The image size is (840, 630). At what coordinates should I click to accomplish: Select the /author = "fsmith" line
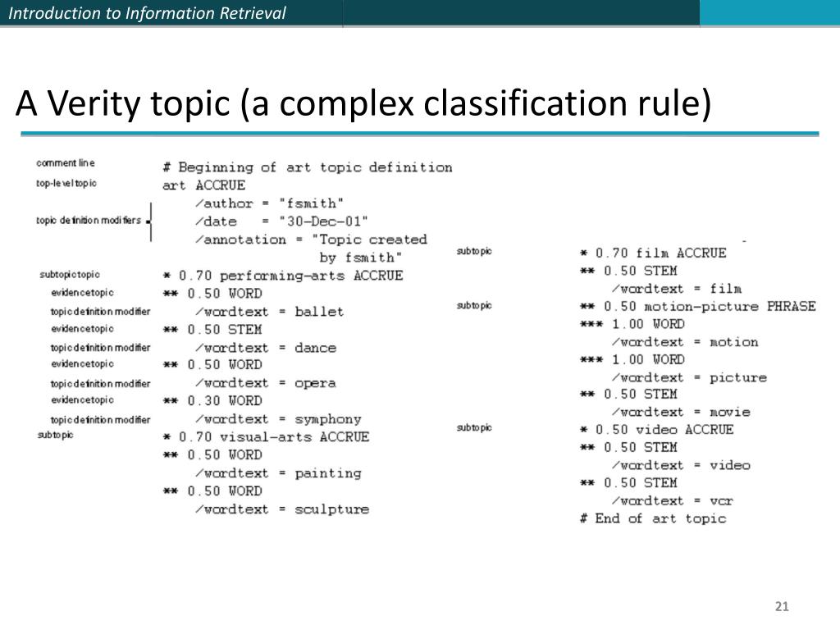pos(269,203)
